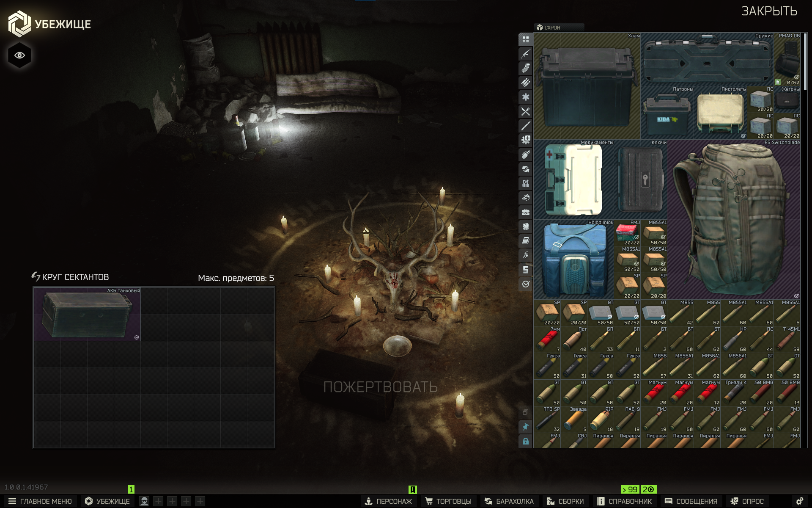812x508 pixels.
Task: Click the stash vertical scrollbar
Action: tap(805, 61)
